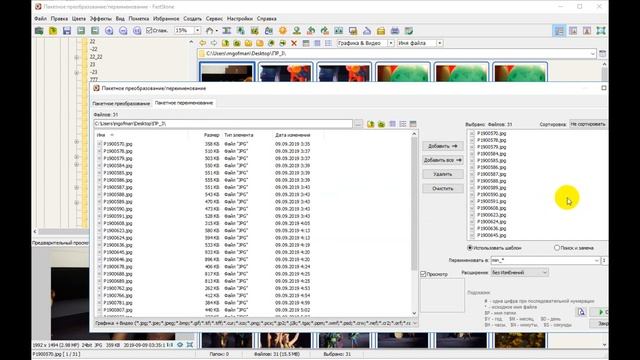The height and width of the screenshot is (360, 640).
Task: Click the first layout mode icon at top right
Action: (559, 31)
